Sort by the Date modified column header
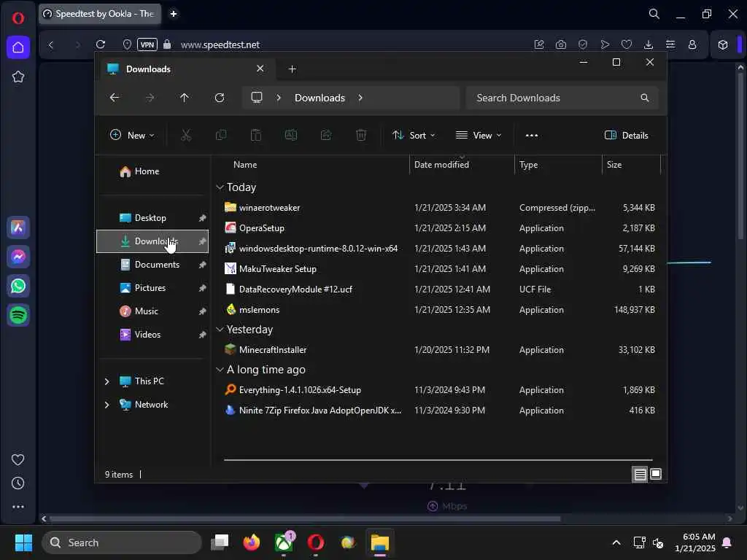Image resolution: width=747 pixels, height=560 pixels. coord(441,165)
